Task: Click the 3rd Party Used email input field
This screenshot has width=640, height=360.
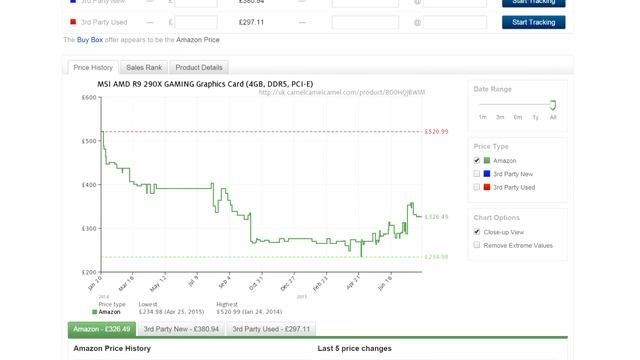Action: point(455,22)
